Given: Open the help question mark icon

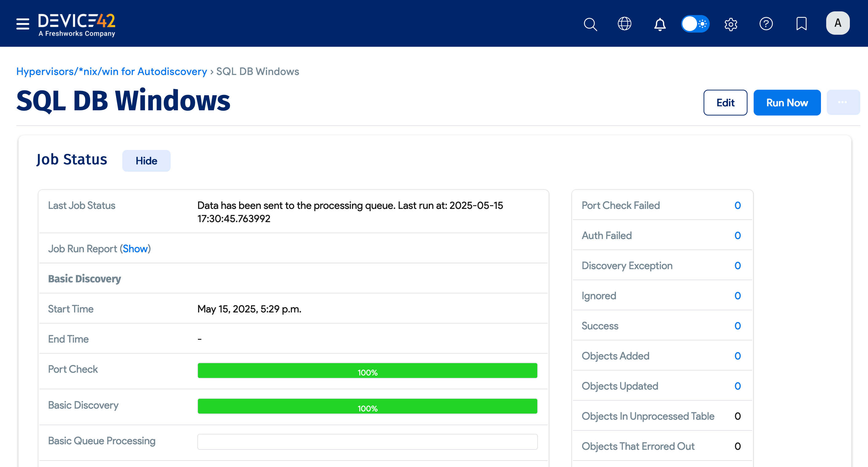Looking at the screenshot, I should pos(766,24).
